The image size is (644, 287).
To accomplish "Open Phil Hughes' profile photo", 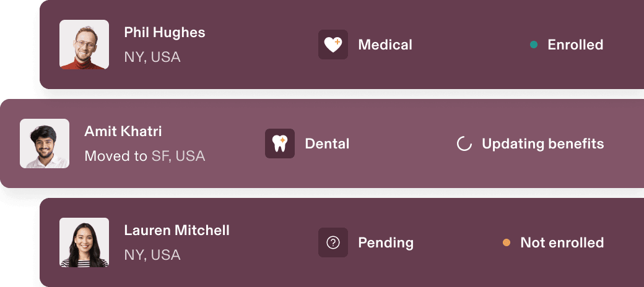I will click(x=84, y=45).
